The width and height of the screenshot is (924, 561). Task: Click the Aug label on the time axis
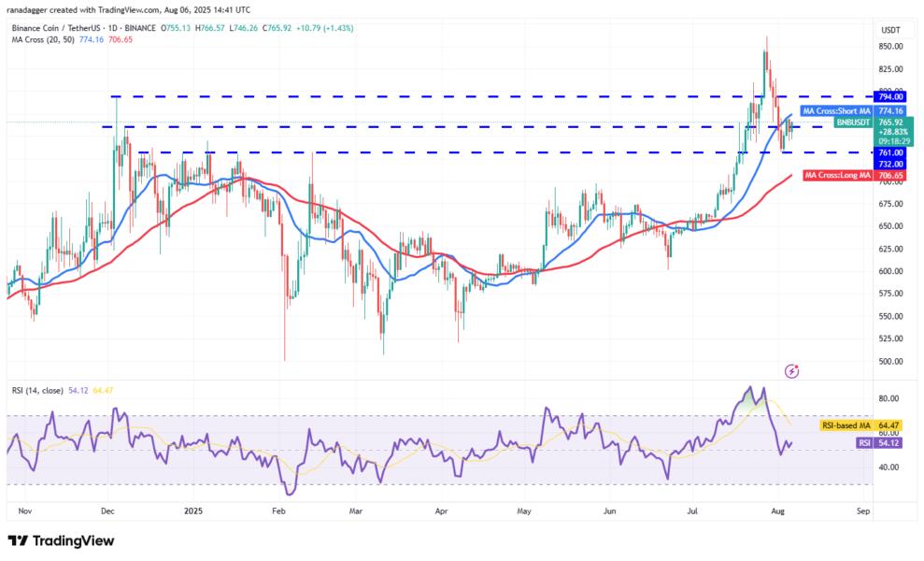click(x=777, y=511)
